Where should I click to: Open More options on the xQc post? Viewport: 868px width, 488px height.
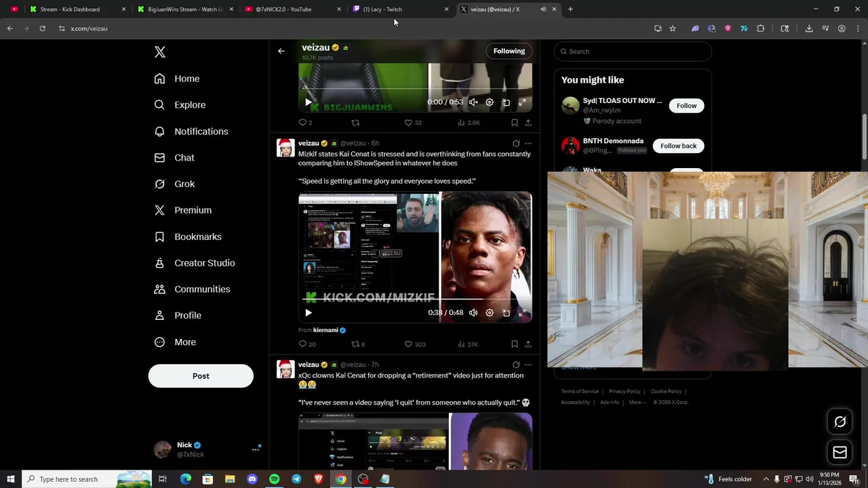pyautogui.click(x=528, y=365)
